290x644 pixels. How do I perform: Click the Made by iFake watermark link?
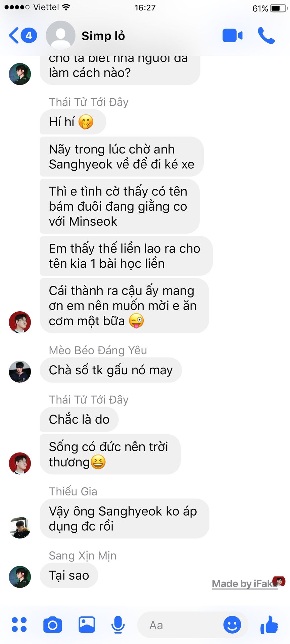[245, 584]
